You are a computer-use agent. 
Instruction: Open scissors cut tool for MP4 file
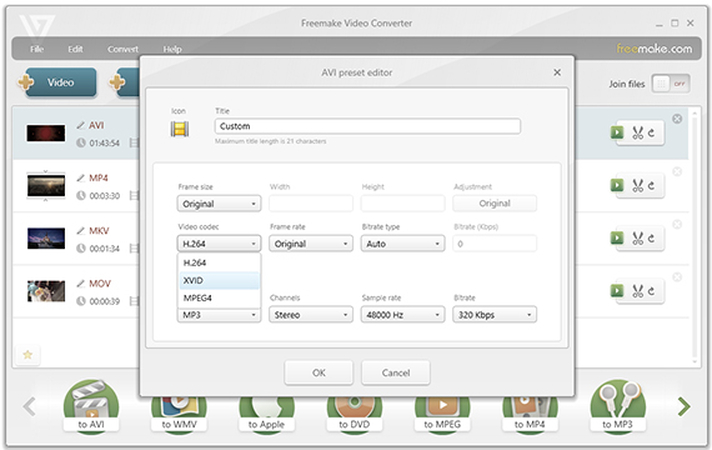[638, 185]
